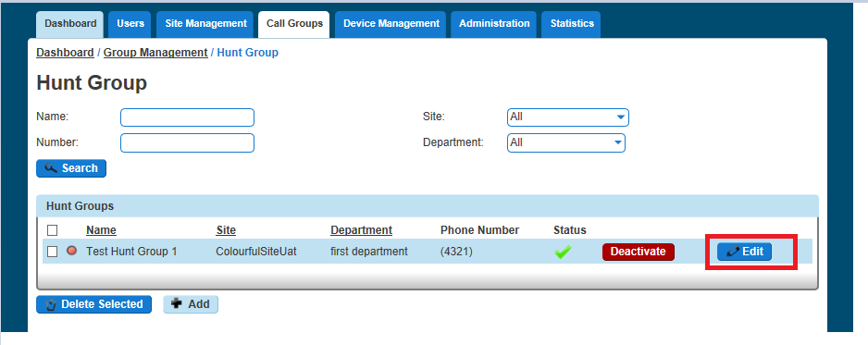Screen dimensions: 868x345
Task: Click the pencil icon on the Edit button
Action: (x=733, y=252)
